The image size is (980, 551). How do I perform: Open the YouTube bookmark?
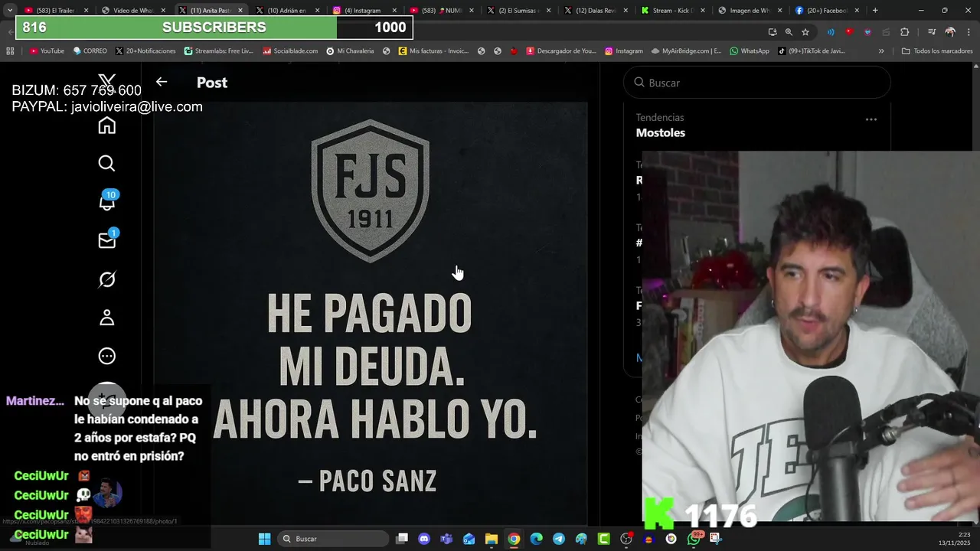(x=47, y=51)
